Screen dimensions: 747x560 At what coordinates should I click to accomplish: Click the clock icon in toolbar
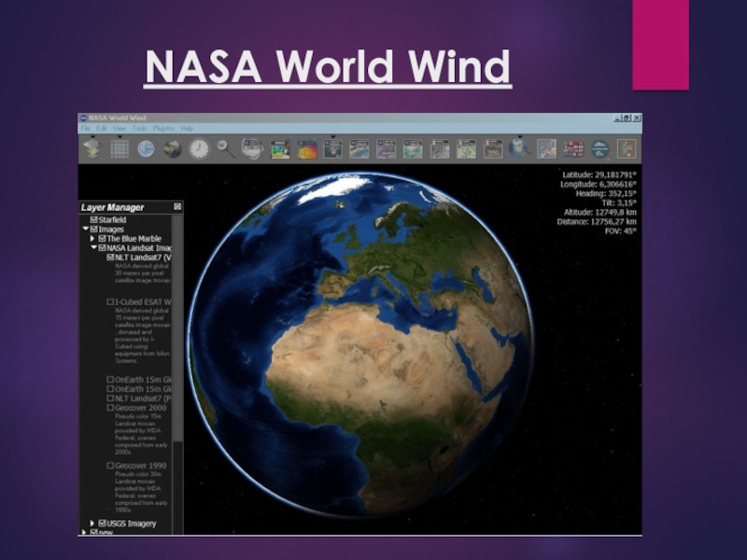click(199, 148)
